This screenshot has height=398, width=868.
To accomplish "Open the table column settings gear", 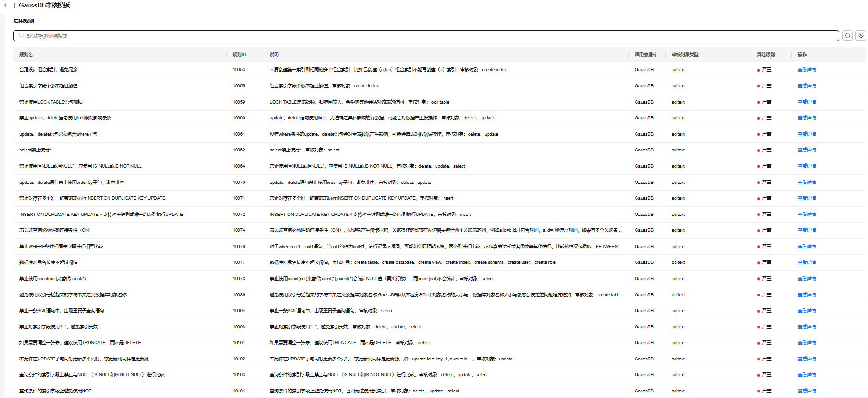I will (x=861, y=35).
